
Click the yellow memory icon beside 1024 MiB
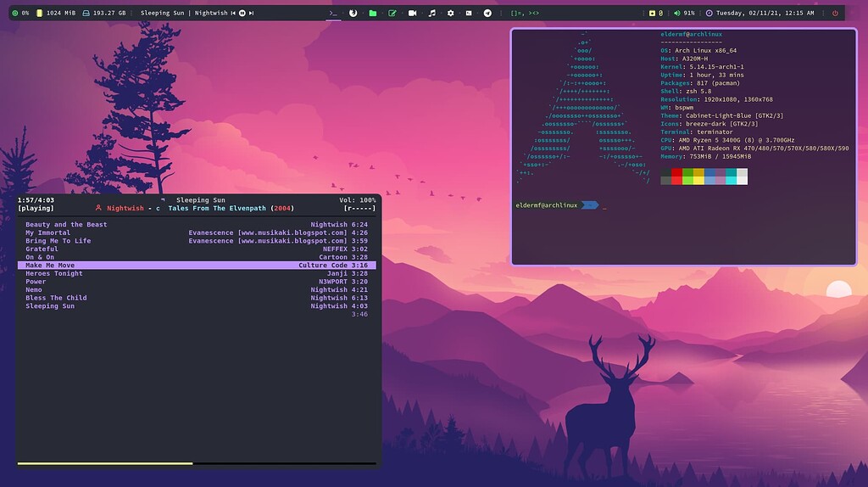point(39,13)
